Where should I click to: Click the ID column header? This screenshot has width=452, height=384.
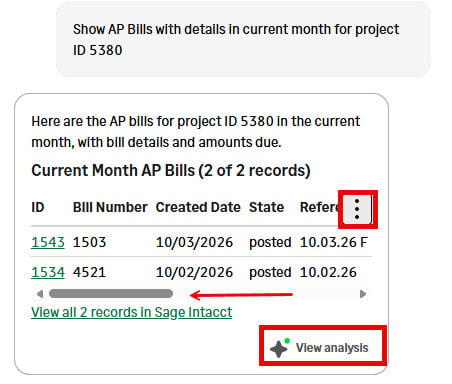(x=38, y=207)
